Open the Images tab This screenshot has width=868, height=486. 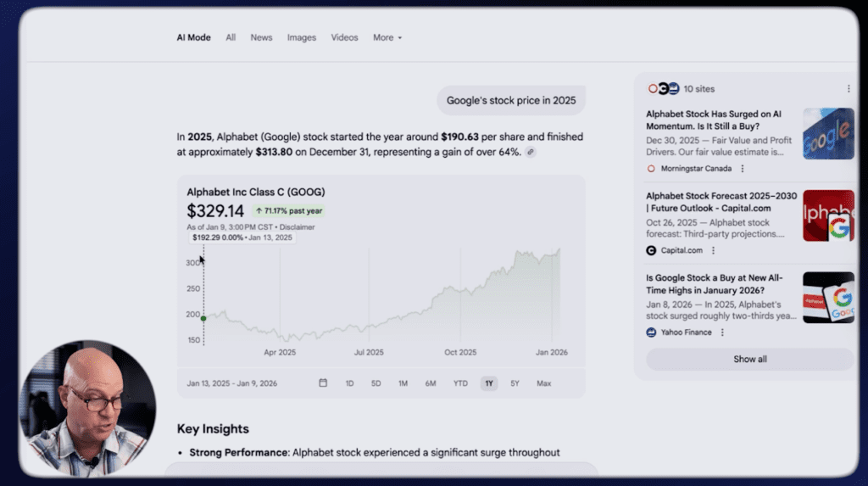(x=301, y=37)
